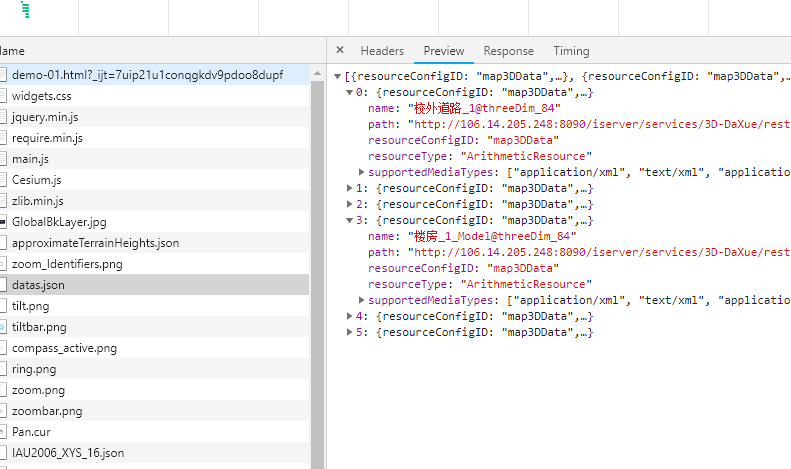
Task: Click image icon beside GlobalBkLayer.jpg
Action: click(x=3, y=222)
